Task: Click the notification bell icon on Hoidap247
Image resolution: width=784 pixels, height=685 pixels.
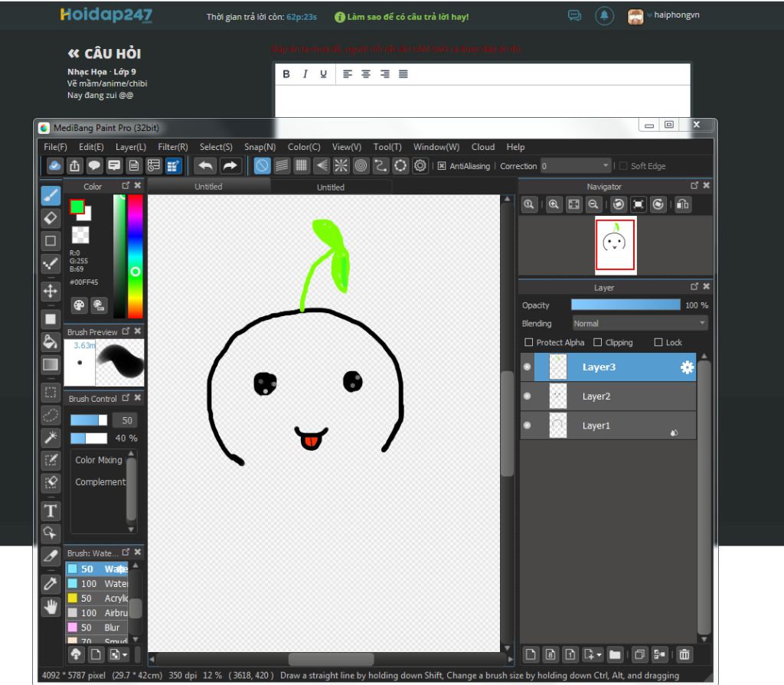Action: tap(604, 16)
